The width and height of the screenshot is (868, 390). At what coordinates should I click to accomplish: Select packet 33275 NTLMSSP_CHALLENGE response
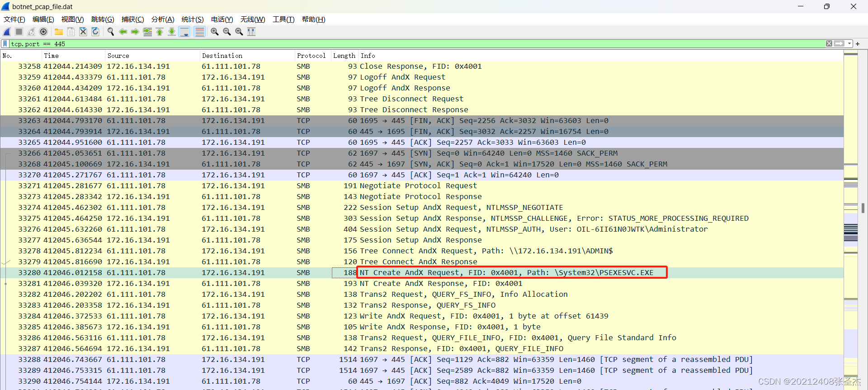click(x=422, y=219)
